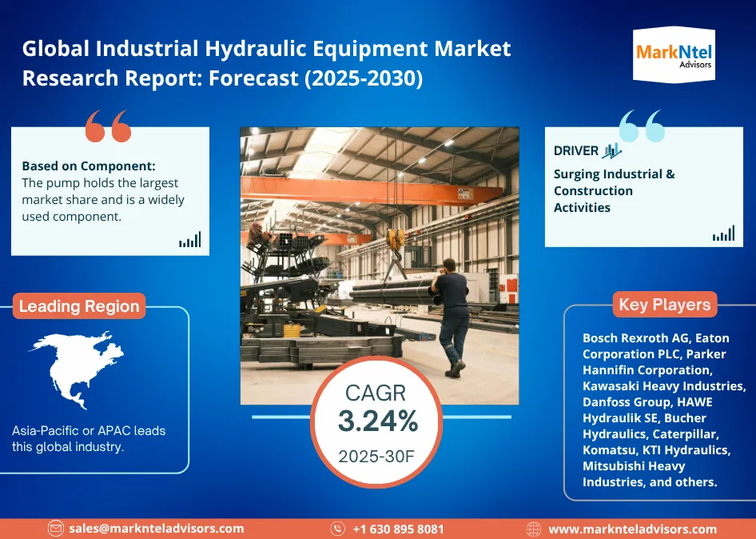Click the MarkNtel Advisors logo
The height and width of the screenshot is (539, 756).
coord(673,54)
